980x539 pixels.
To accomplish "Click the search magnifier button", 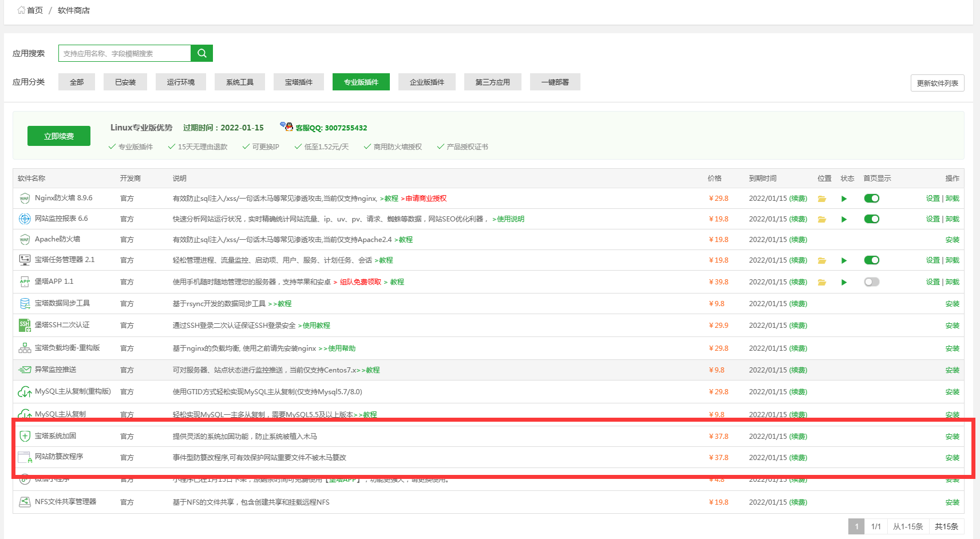I will [x=201, y=53].
